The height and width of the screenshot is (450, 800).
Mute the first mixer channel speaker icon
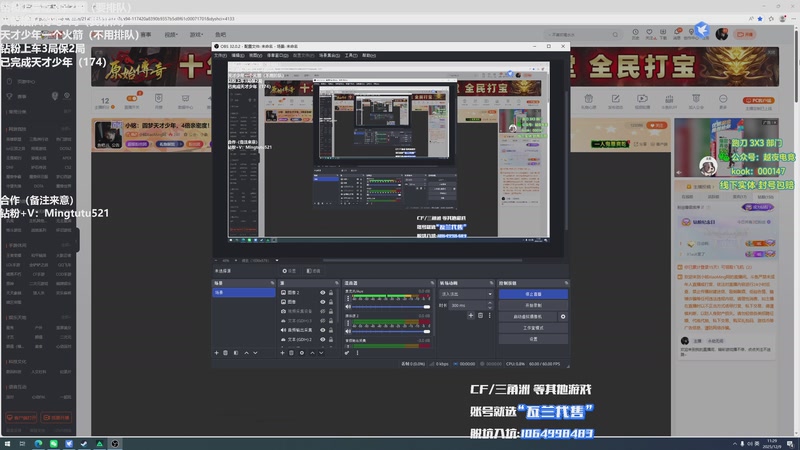point(348,307)
